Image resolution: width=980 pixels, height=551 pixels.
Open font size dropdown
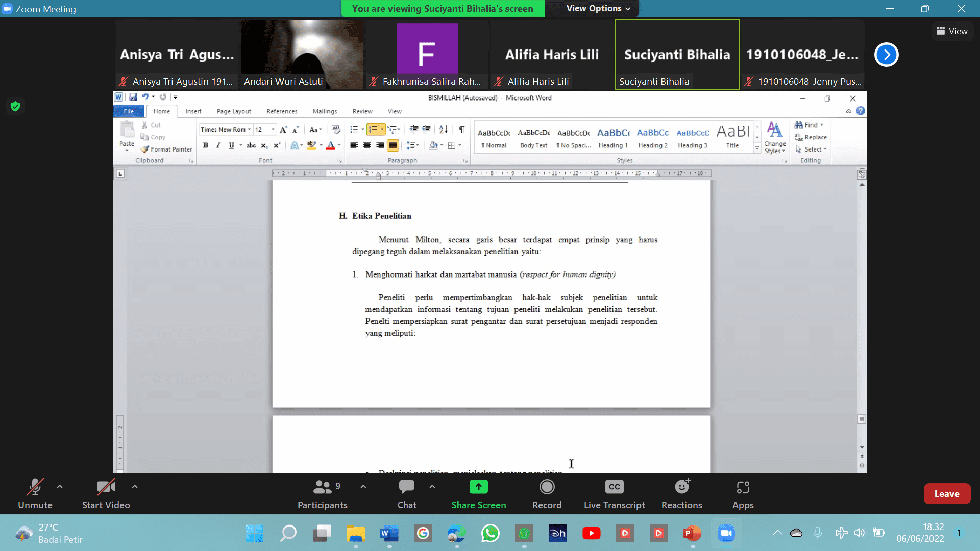273,130
